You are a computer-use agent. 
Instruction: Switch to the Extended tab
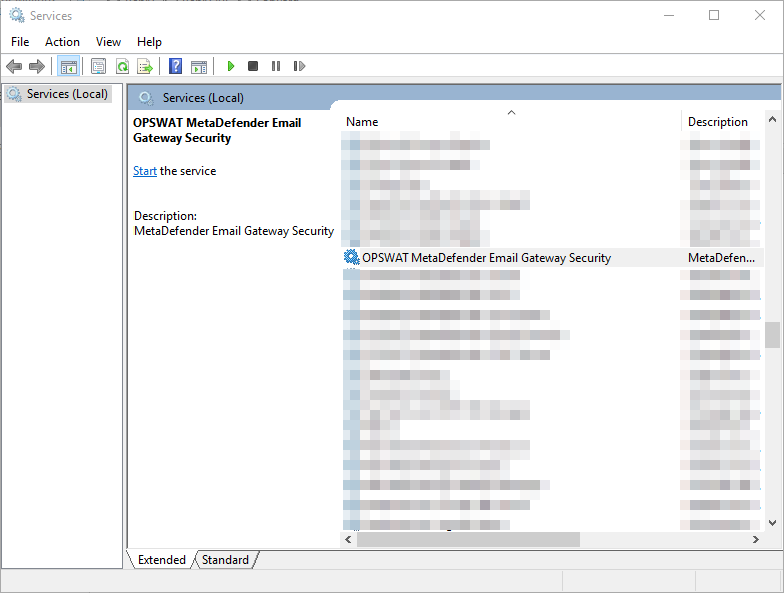click(x=162, y=560)
